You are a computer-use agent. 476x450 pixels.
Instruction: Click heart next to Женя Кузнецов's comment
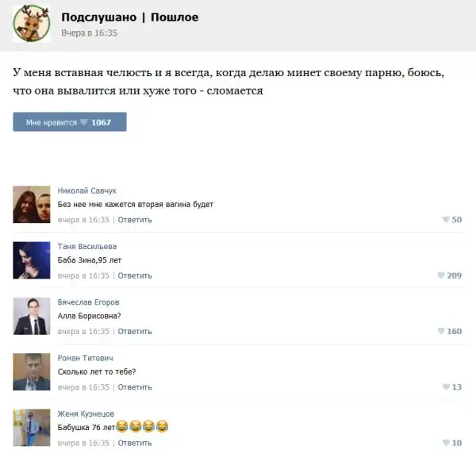[446, 443]
